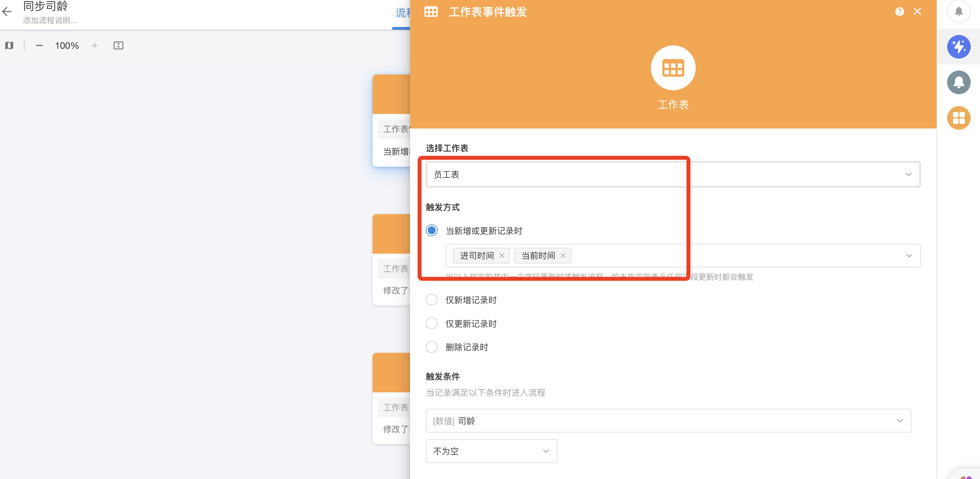Screen dimensions: 980x479
Task: Close the 工作表事件触发 panel
Action: tap(917, 12)
